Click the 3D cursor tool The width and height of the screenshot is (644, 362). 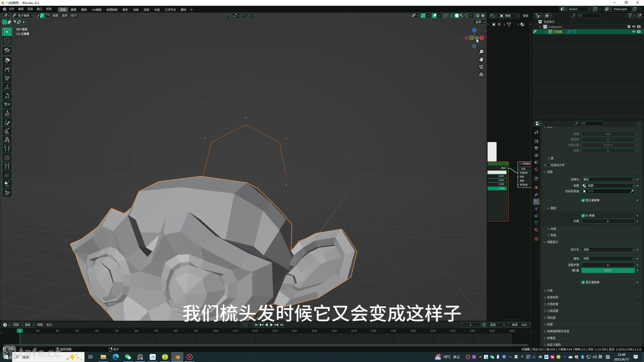[x=7, y=40]
